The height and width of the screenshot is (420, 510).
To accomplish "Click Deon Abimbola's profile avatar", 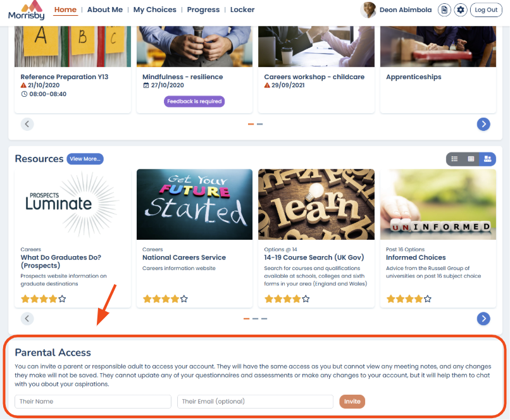I will pyautogui.click(x=368, y=9).
